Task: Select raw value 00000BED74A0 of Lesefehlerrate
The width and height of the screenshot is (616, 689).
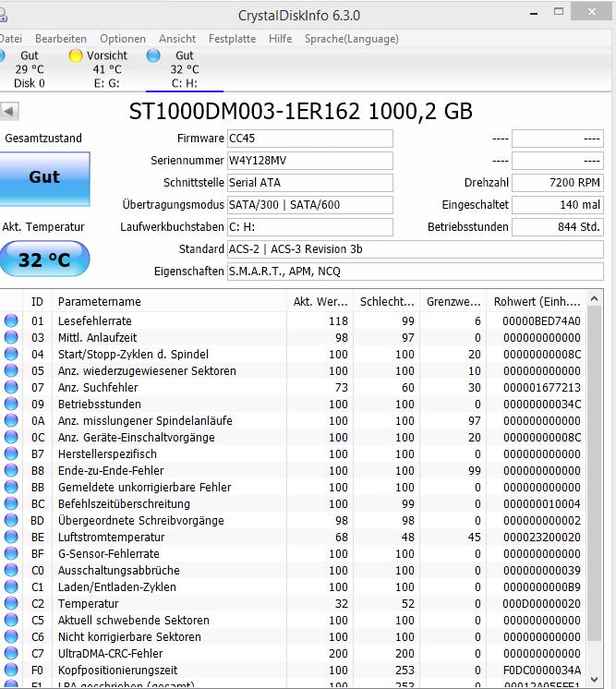Action: (x=541, y=321)
